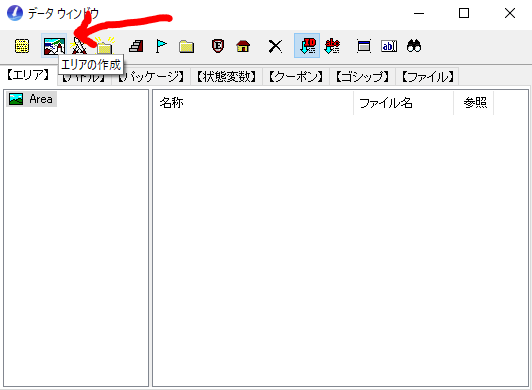
Task: Toggle the sort by ID button
Action: click(307, 45)
